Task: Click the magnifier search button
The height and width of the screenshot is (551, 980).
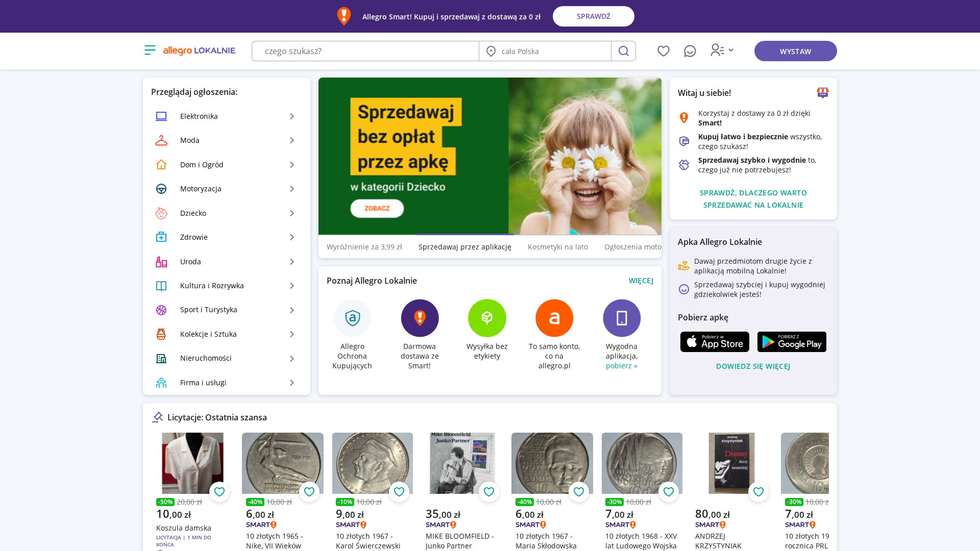Action: click(623, 51)
